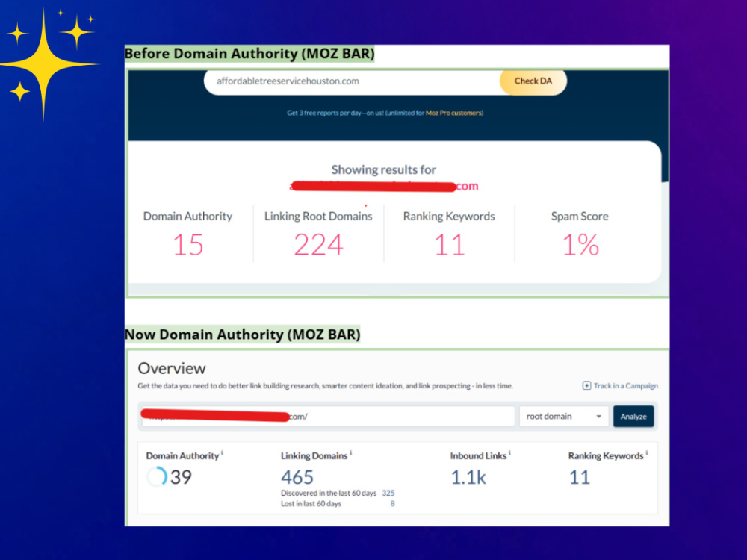Viewport: 747px width, 560px height.
Task: Click the Now Domain Authority (MOZ BAR) heading
Action: click(x=243, y=335)
